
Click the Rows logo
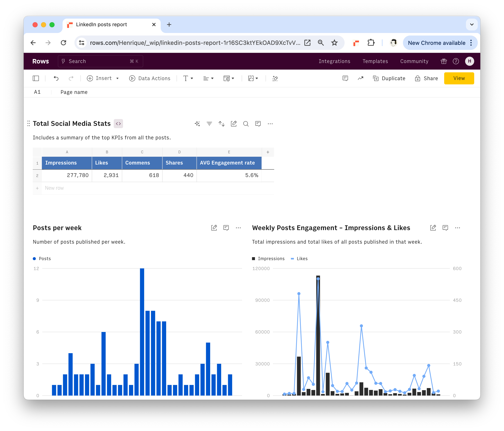(41, 61)
